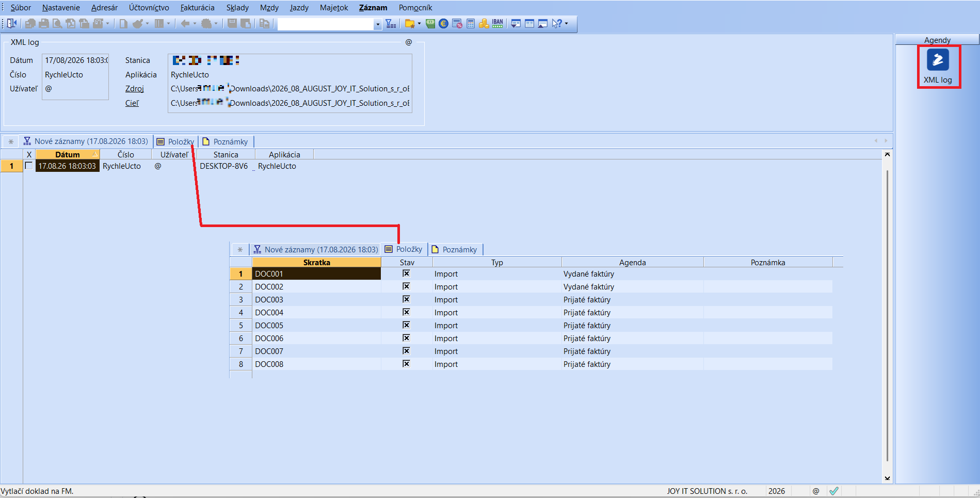Expand the help icon dropdown arrow
Viewport: 980px width, 498px height.
(x=566, y=23)
